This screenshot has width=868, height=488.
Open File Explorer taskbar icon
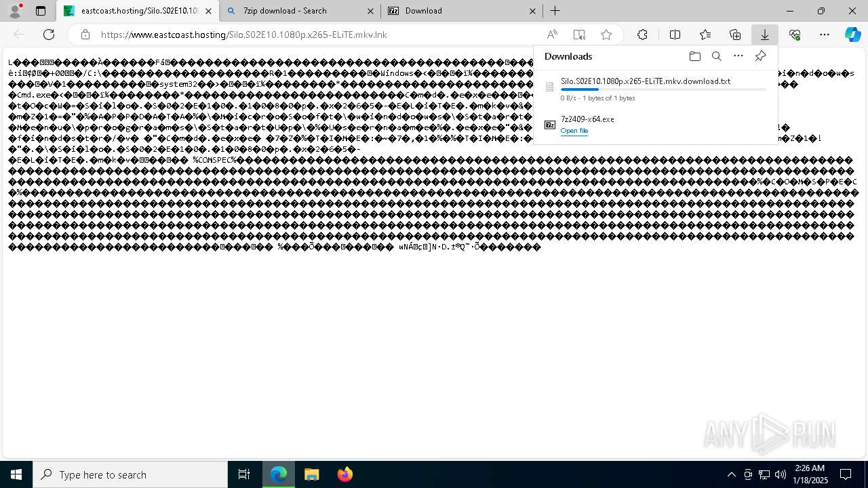pyautogui.click(x=311, y=474)
